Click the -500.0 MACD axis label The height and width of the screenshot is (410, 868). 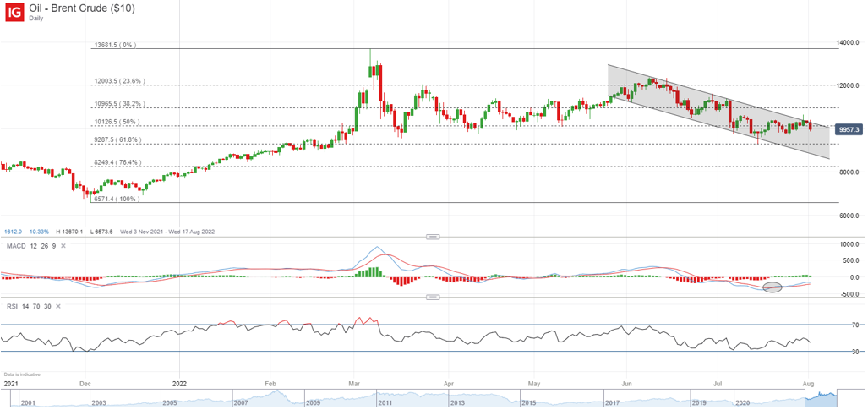[x=849, y=294]
